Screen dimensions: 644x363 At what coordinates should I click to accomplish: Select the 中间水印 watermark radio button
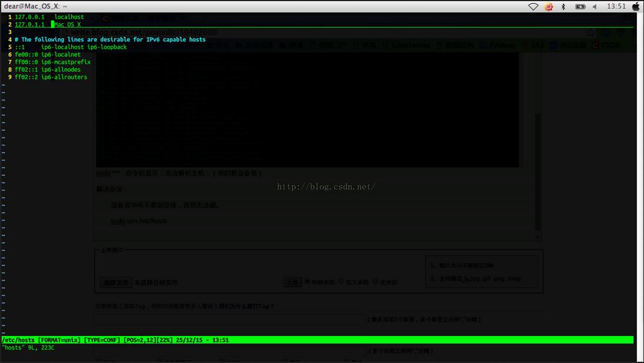point(307,282)
